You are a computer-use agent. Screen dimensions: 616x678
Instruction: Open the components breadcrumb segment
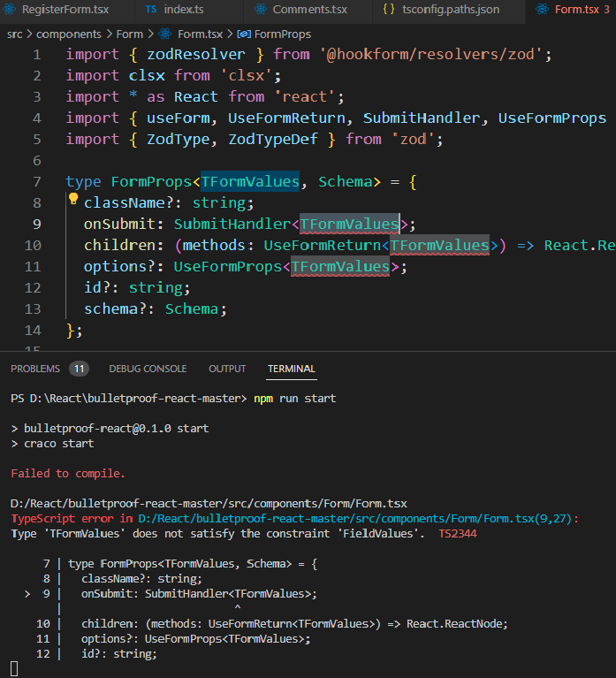(68, 34)
